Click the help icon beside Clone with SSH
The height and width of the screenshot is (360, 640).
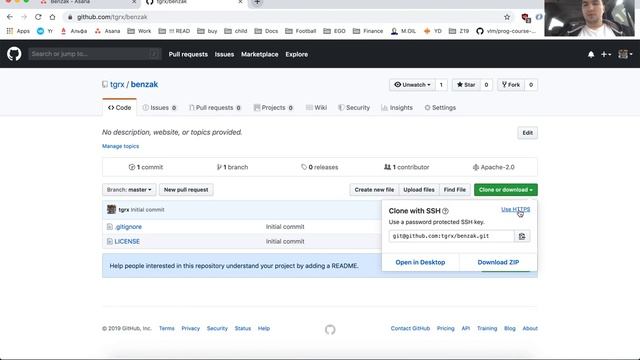point(445,211)
